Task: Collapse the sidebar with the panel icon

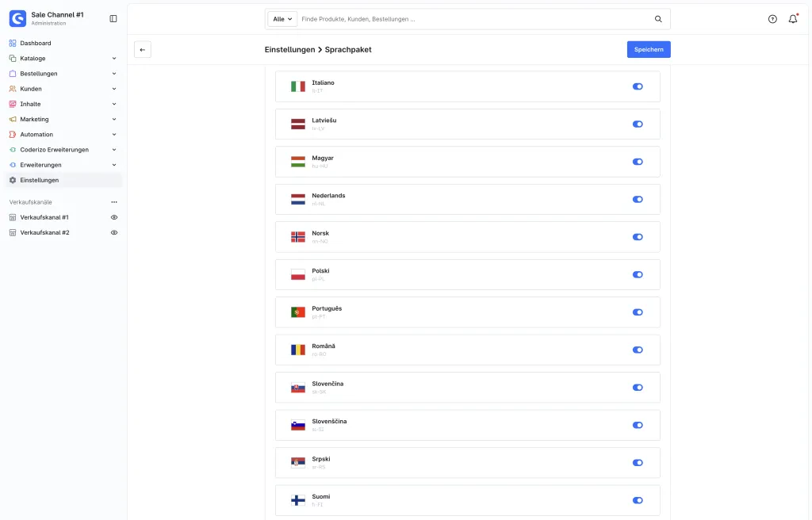Action: point(113,19)
